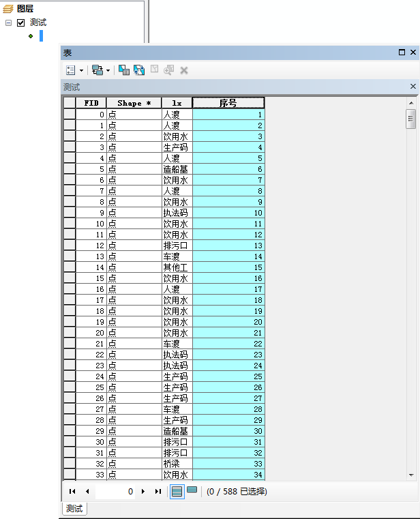Click the 图层 data frame icon
Image resolution: width=420 pixels, height=519 pixels.
click(x=8, y=9)
